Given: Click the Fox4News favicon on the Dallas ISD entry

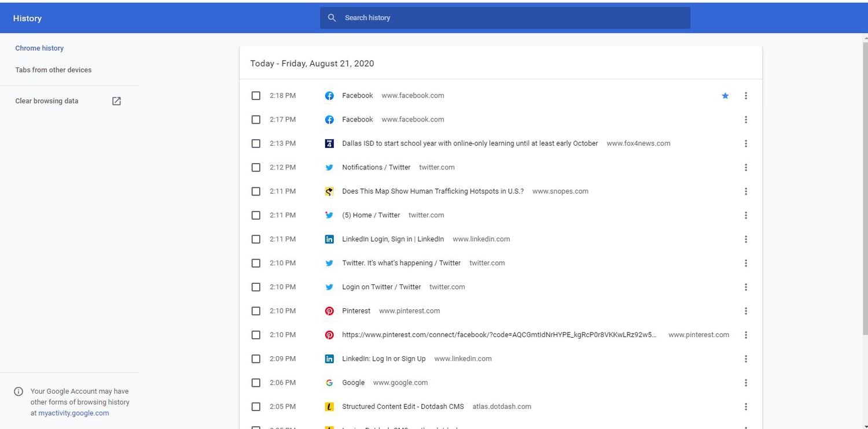Looking at the screenshot, I should click(329, 143).
